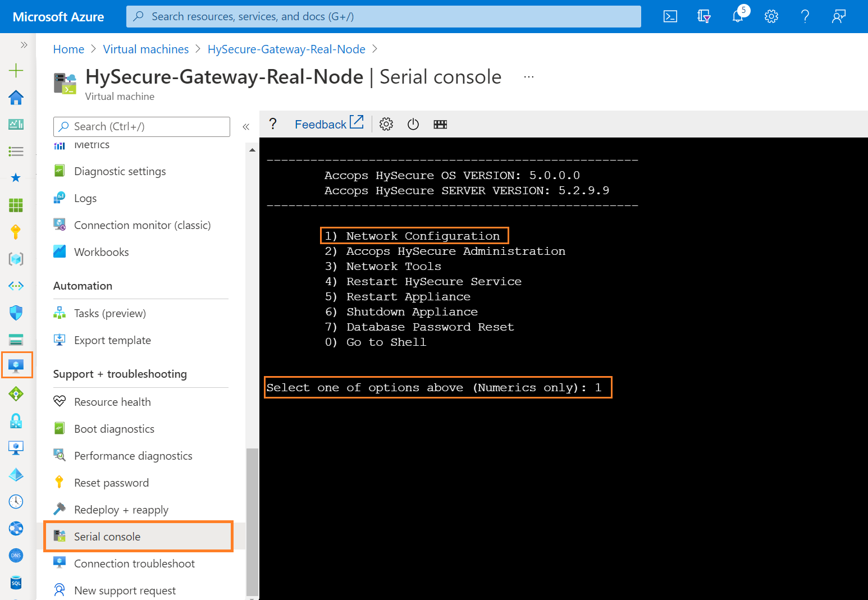Click the Feedback link in console toolbar
Viewport: 868px width, 600px height.
(x=329, y=124)
